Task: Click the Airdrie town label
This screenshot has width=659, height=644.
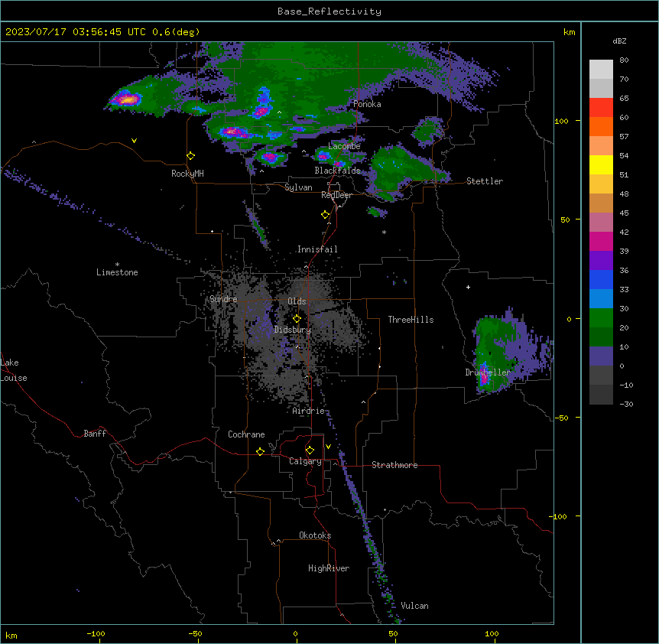Action: point(309,411)
